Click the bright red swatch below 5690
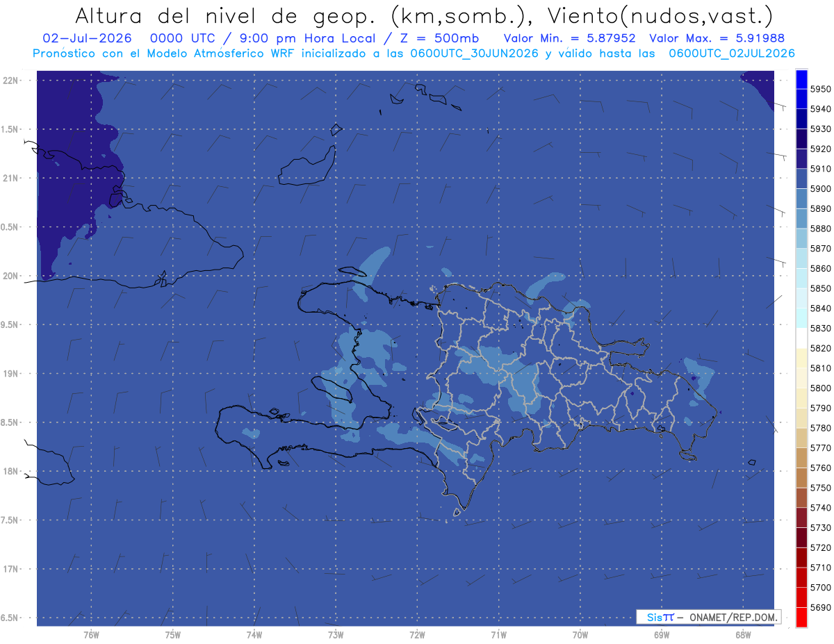 [x=801, y=617]
